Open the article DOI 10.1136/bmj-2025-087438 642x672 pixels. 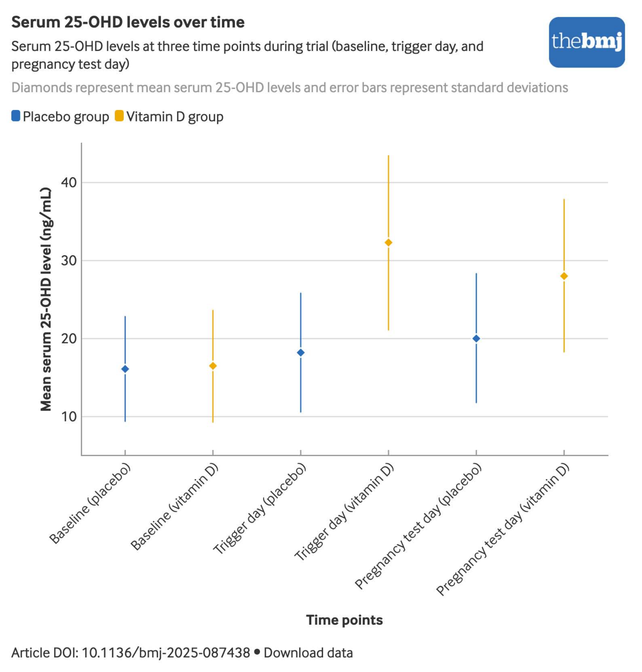pyautogui.click(x=166, y=652)
